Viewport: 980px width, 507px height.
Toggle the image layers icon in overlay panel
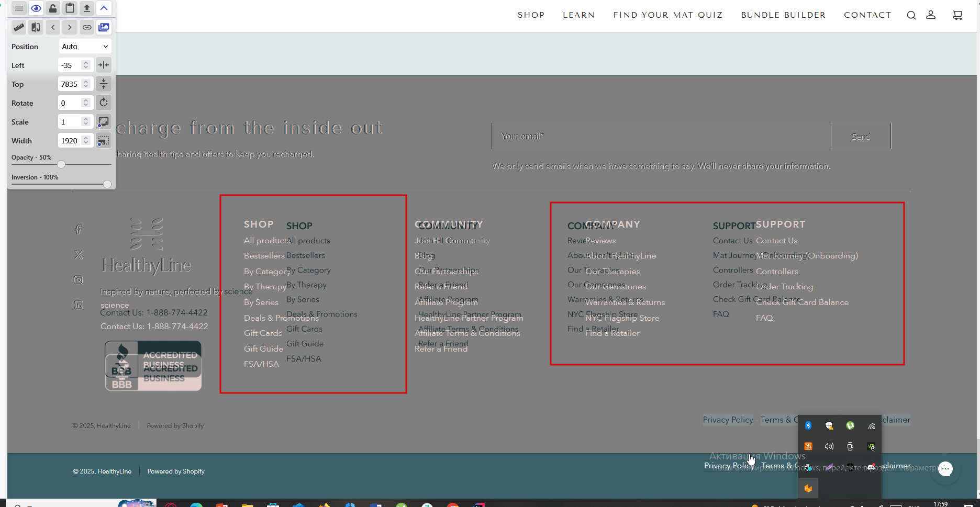click(104, 27)
